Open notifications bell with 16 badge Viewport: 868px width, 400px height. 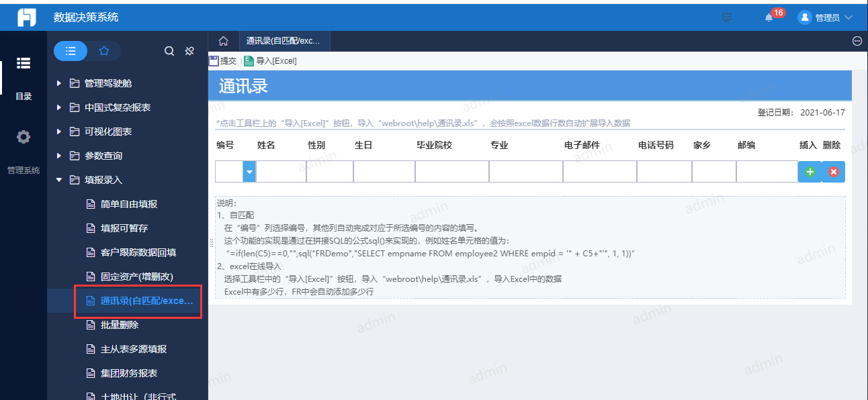click(769, 17)
